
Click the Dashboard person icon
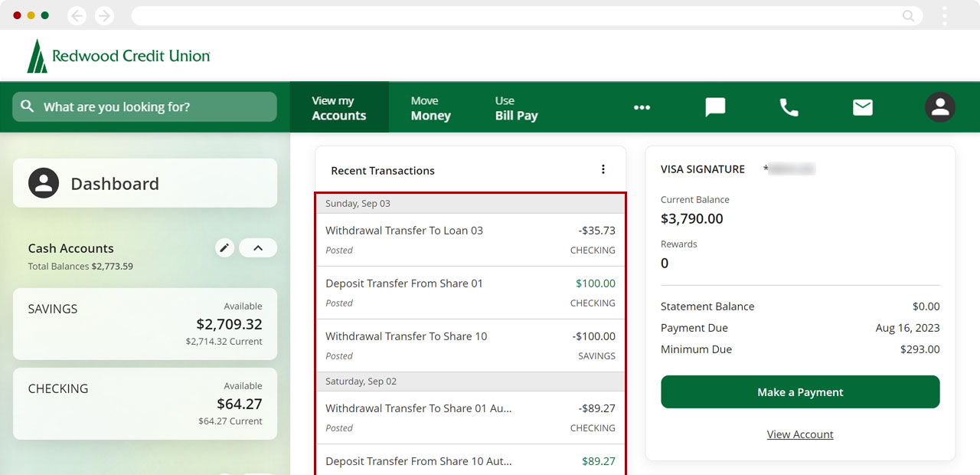[x=44, y=183]
